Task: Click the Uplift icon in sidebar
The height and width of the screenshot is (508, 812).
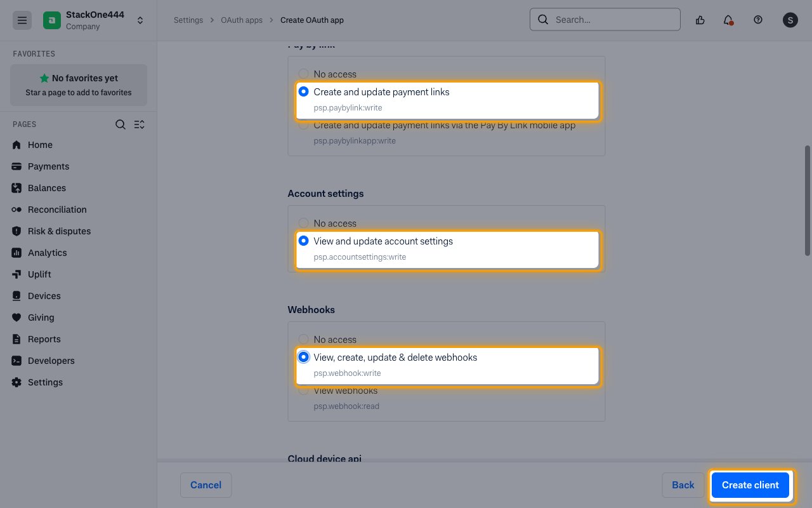Action: tap(16, 274)
